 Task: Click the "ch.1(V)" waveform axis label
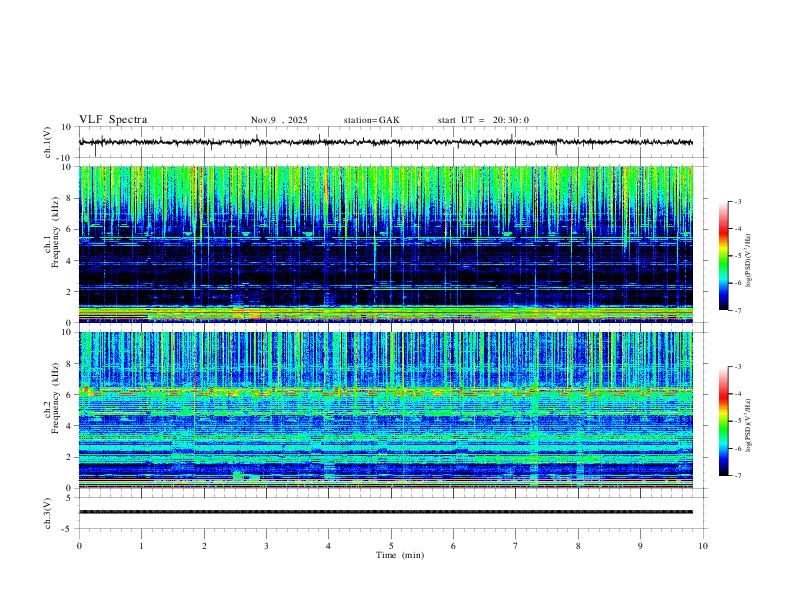[x=48, y=142]
